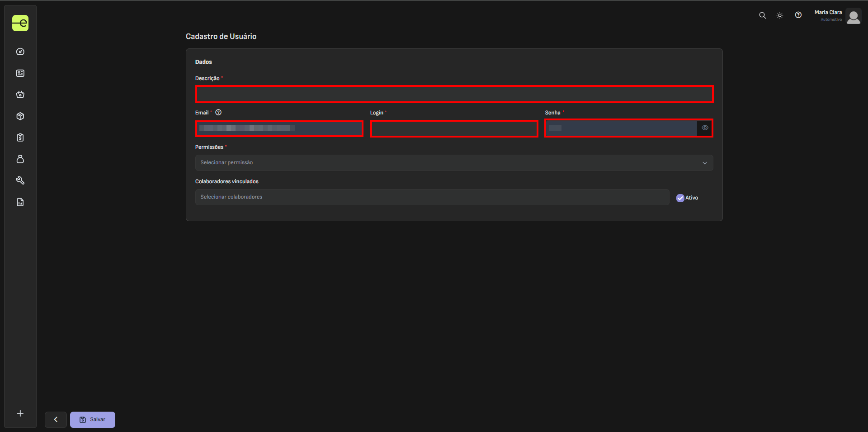Click the Email help question icon
868x432 pixels.
click(218, 113)
